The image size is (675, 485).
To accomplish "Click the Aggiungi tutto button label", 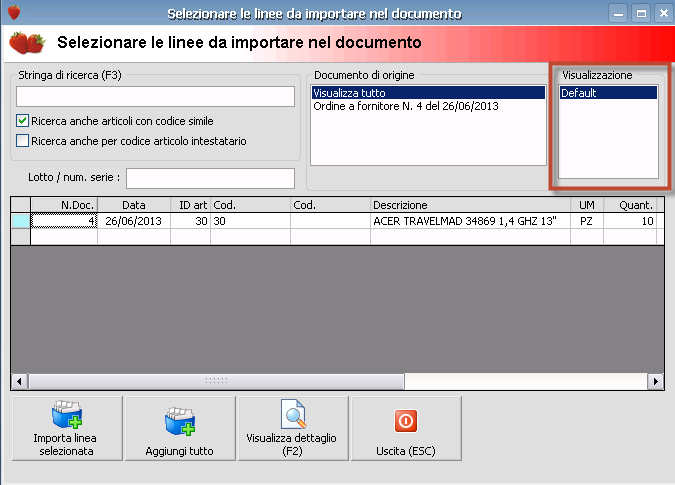I will [180, 451].
